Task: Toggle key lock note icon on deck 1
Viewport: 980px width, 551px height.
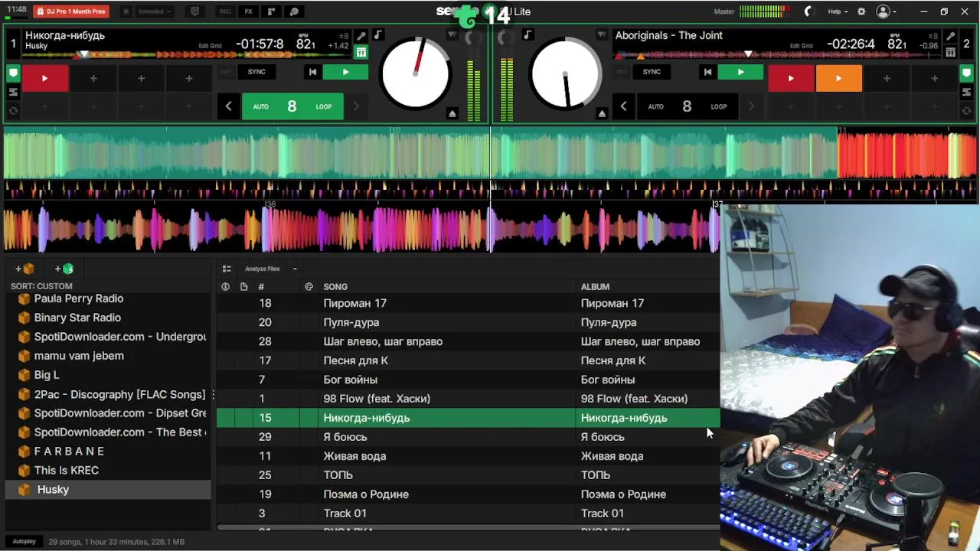Action: pyautogui.click(x=377, y=35)
